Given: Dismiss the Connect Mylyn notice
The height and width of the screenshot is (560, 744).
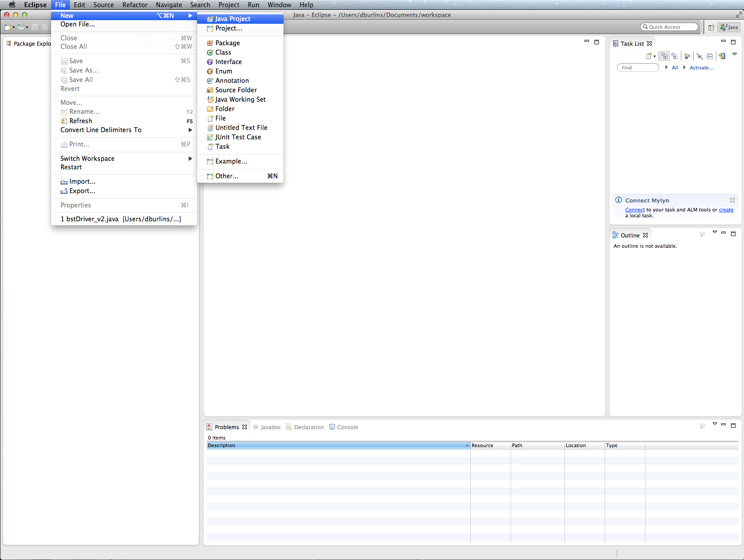Looking at the screenshot, I should (x=732, y=200).
